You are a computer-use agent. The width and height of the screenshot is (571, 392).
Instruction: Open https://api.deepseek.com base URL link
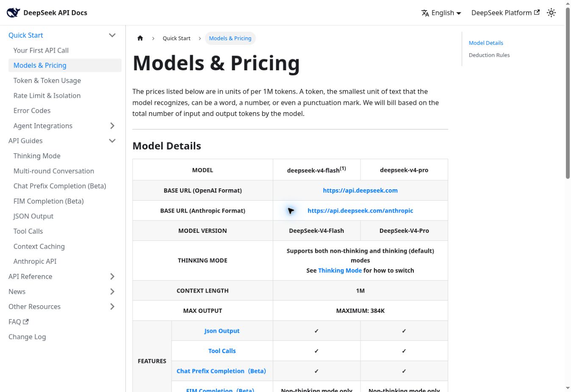[360, 190]
